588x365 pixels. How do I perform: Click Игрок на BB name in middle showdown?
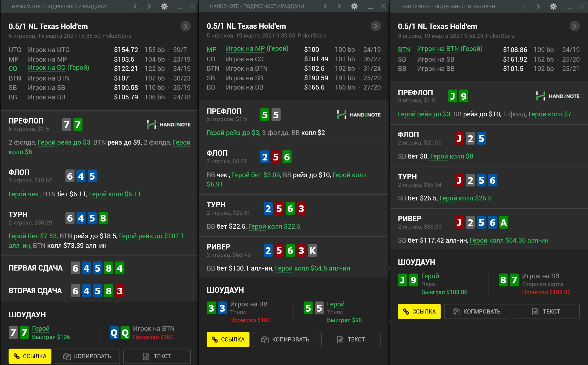[x=249, y=304]
